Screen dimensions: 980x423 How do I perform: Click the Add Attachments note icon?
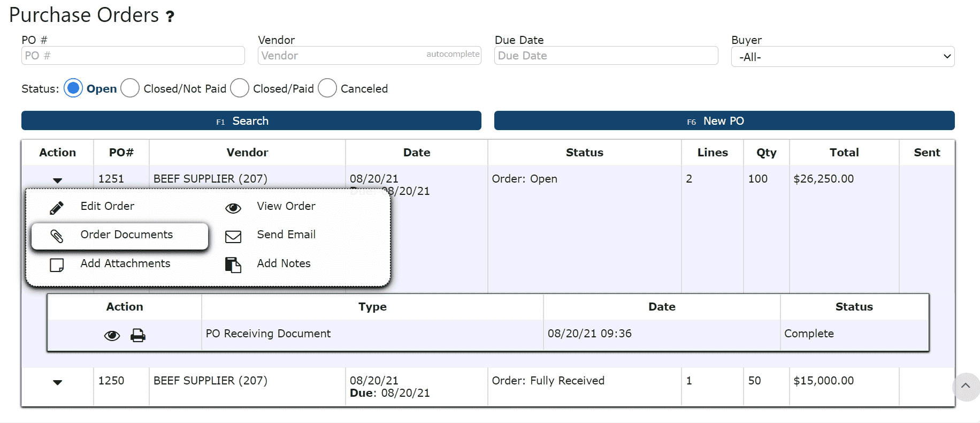57,265
